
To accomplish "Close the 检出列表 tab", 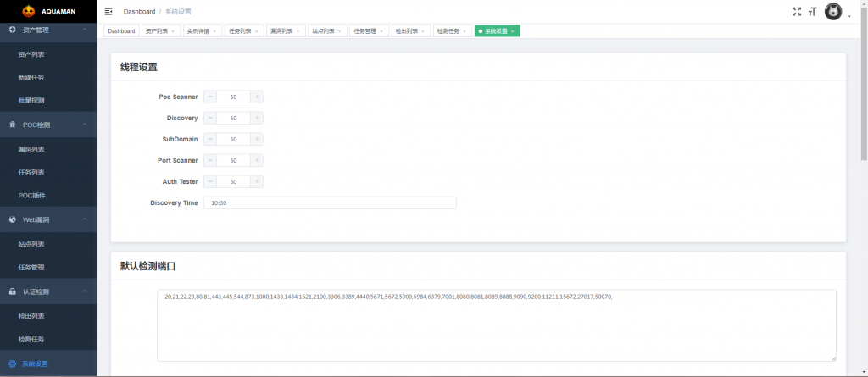I will (422, 31).
